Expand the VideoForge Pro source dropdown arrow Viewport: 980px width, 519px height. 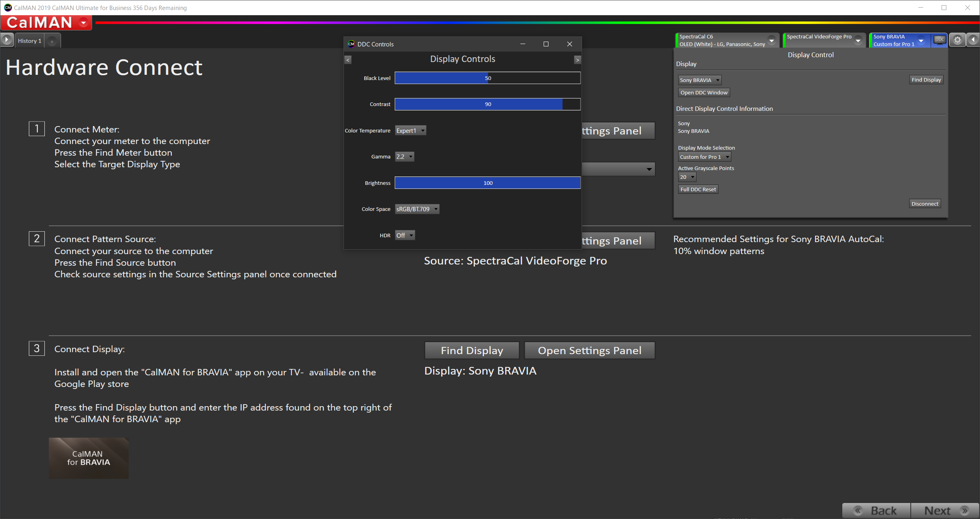tap(858, 40)
